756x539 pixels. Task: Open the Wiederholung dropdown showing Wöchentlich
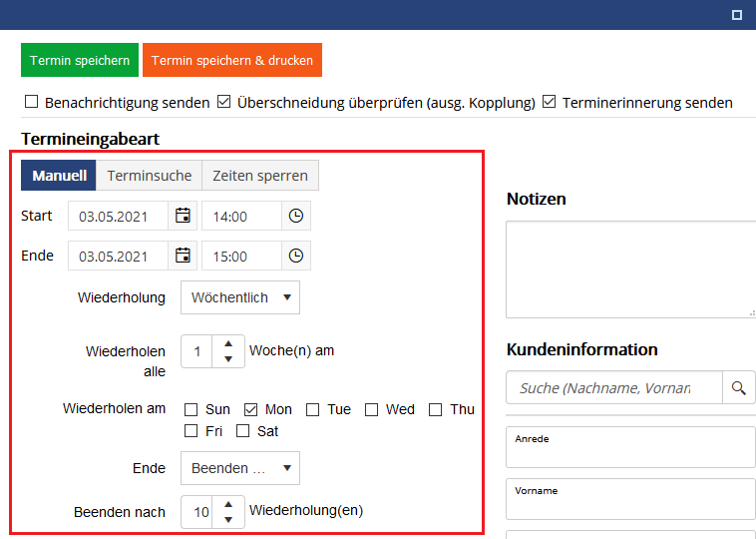(x=240, y=297)
